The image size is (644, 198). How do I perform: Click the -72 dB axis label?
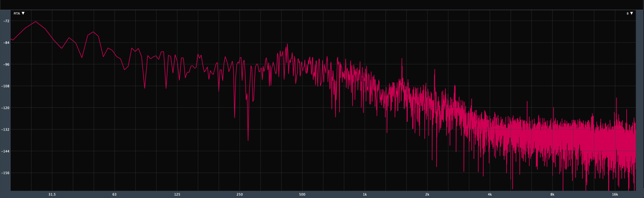(6, 21)
